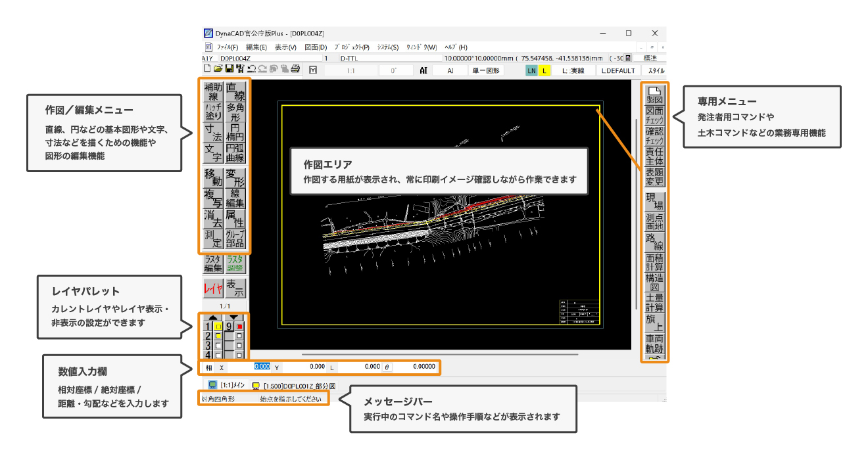
Task: Select the 多角形 polygon tool
Action: coord(235,112)
